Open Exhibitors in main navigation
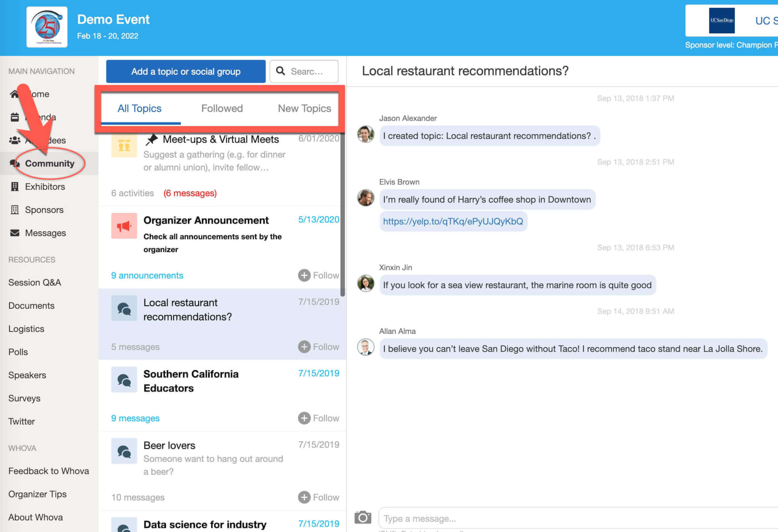This screenshot has width=778, height=532. click(44, 186)
